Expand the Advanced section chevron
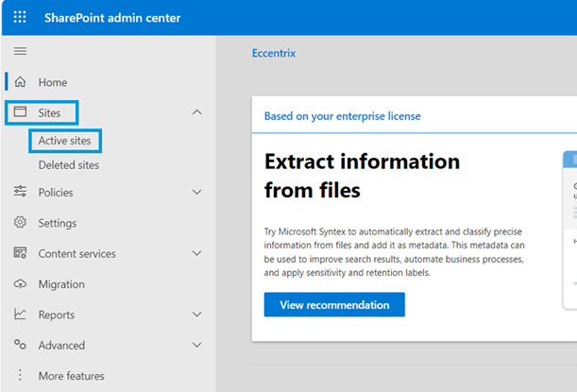The width and height of the screenshot is (577, 392). pyautogui.click(x=196, y=346)
